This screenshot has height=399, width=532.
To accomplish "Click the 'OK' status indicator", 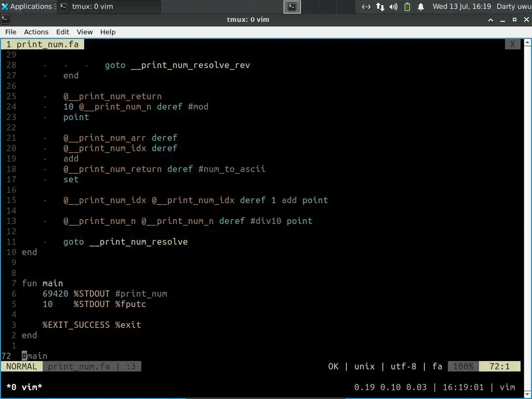I will (333, 366).
